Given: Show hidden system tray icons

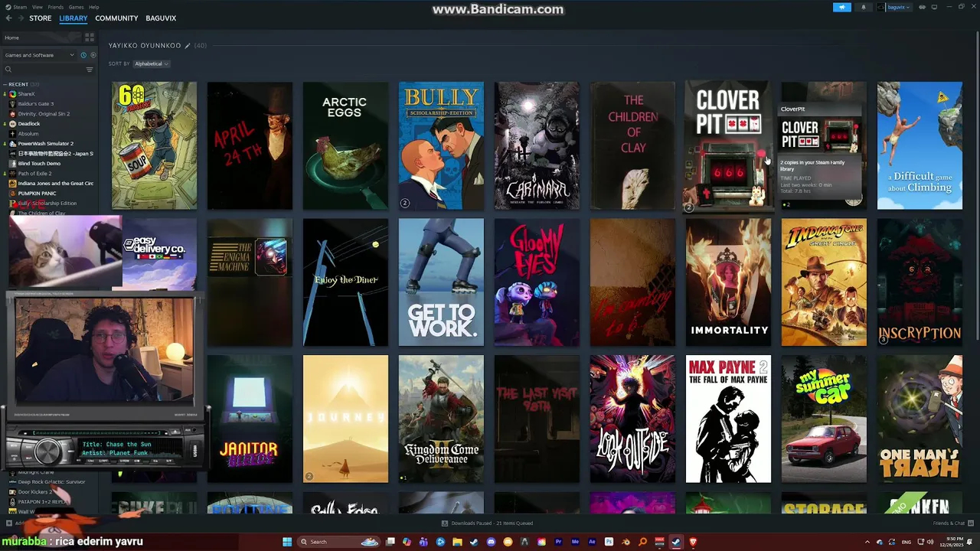Looking at the screenshot, I should (x=867, y=542).
